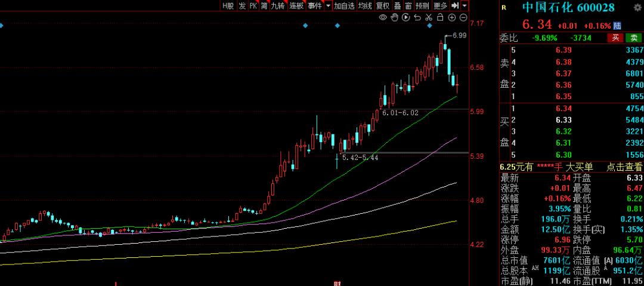Toggle the 均线 moving average lines
This screenshot has height=286, width=644.
click(365, 6)
